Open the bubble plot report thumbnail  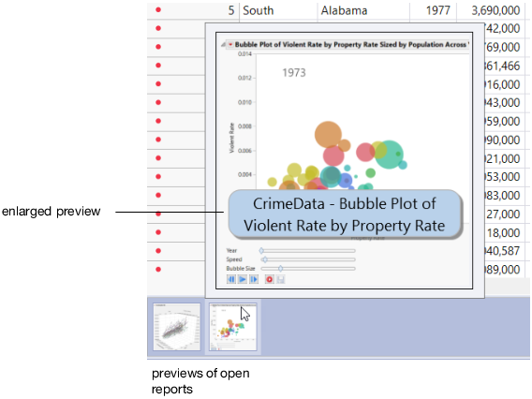pyautogui.click(x=232, y=327)
